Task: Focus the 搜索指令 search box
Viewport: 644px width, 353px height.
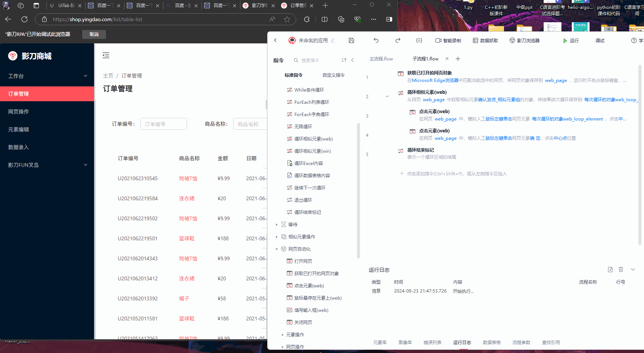Action: (x=314, y=60)
